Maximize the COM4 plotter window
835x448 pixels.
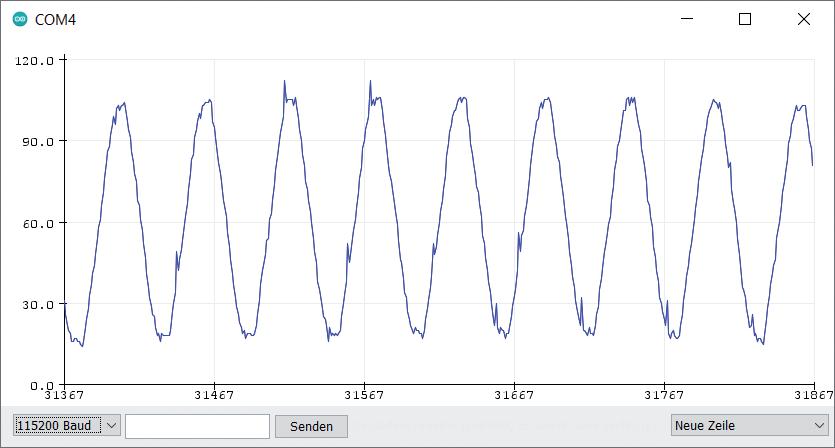tap(745, 19)
